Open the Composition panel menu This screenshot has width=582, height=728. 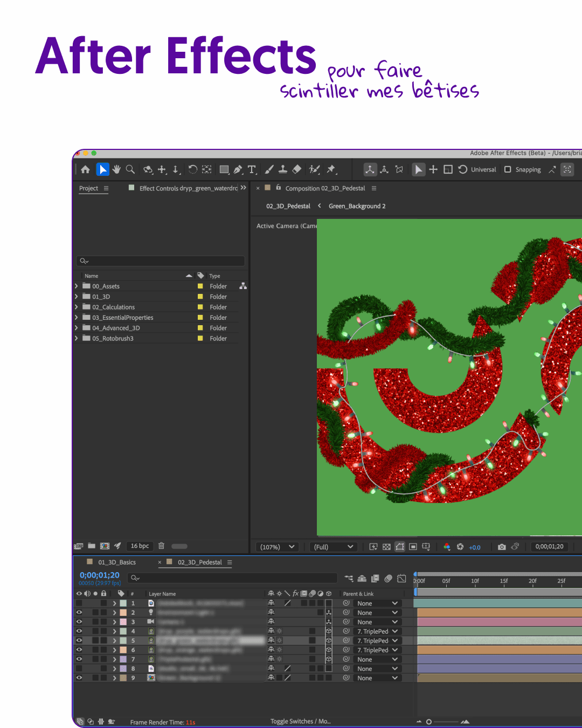point(374,188)
